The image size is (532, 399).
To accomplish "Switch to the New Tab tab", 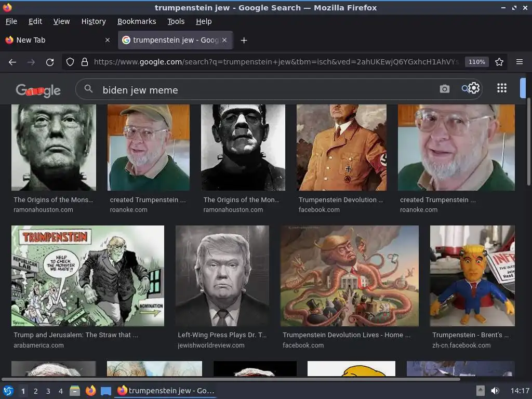I will 58,40.
